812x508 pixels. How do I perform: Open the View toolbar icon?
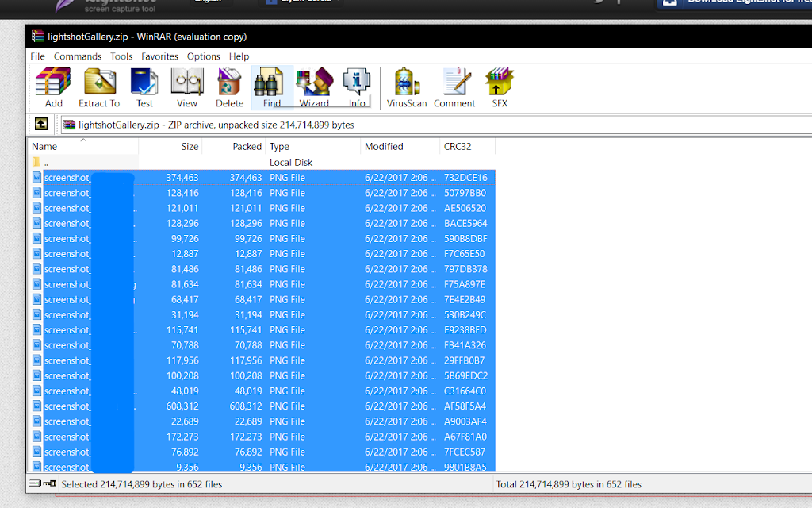pos(187,87)
